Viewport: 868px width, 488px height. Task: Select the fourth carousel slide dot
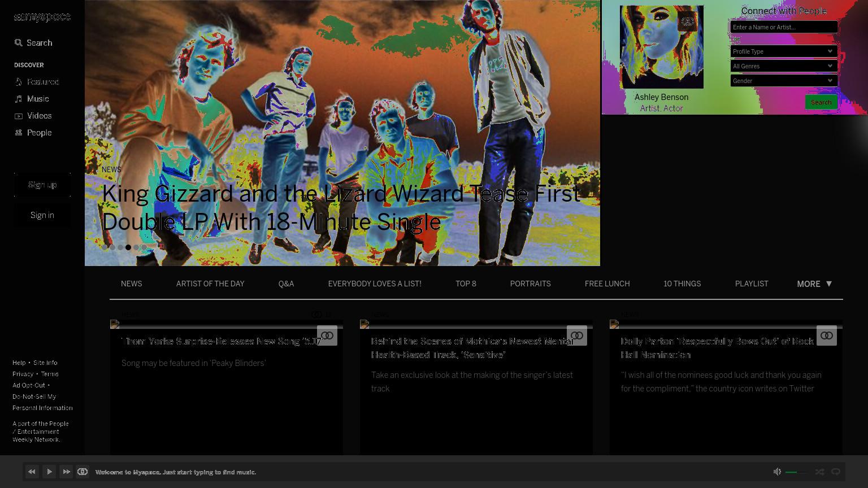[128, 247]
